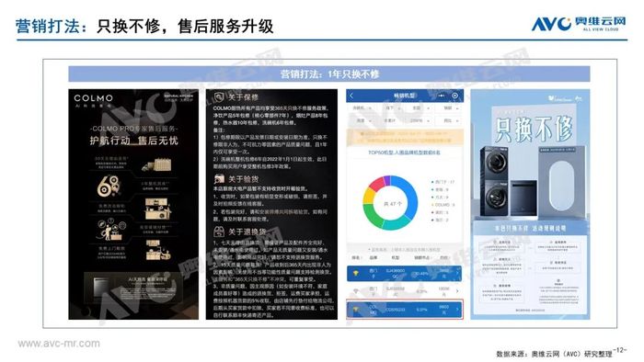Open the three-dot more menu in phone header
The height and width of the screenshot is (362, 644).
(x=442, y=96)
